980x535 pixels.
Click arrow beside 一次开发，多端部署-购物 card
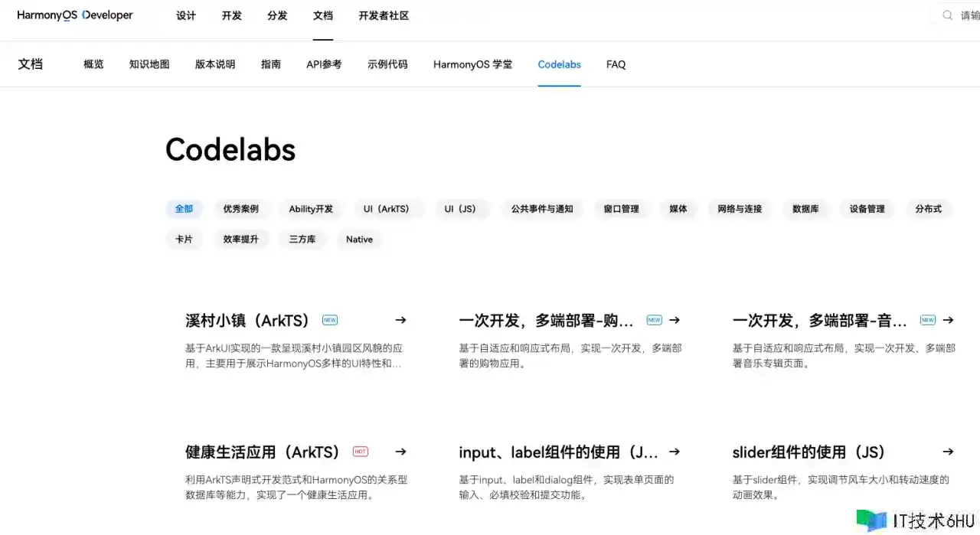(x=674, y=320)
